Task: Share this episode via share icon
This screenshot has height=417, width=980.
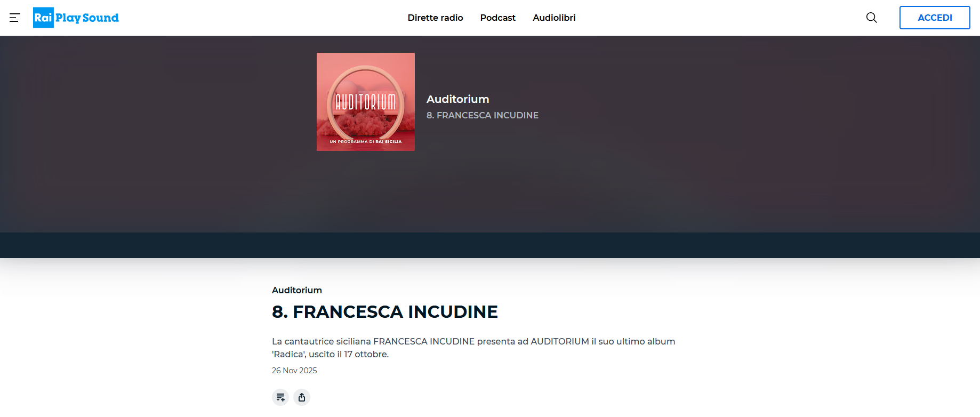Action: (302, 397)
